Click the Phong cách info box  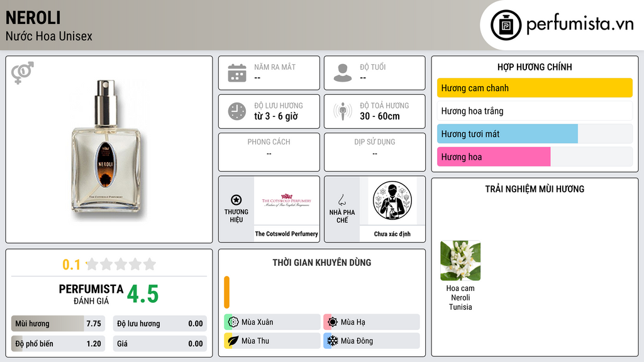[x=269, y=152]
